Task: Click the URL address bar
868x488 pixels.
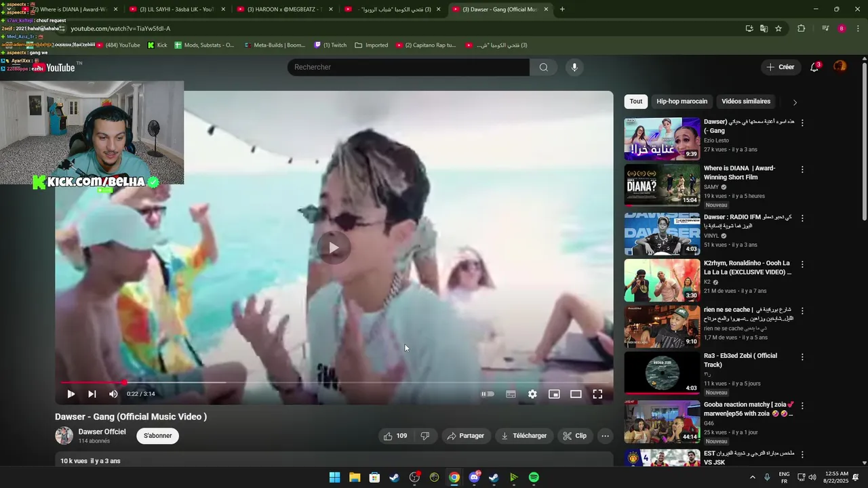Action: tap(400, 28)
